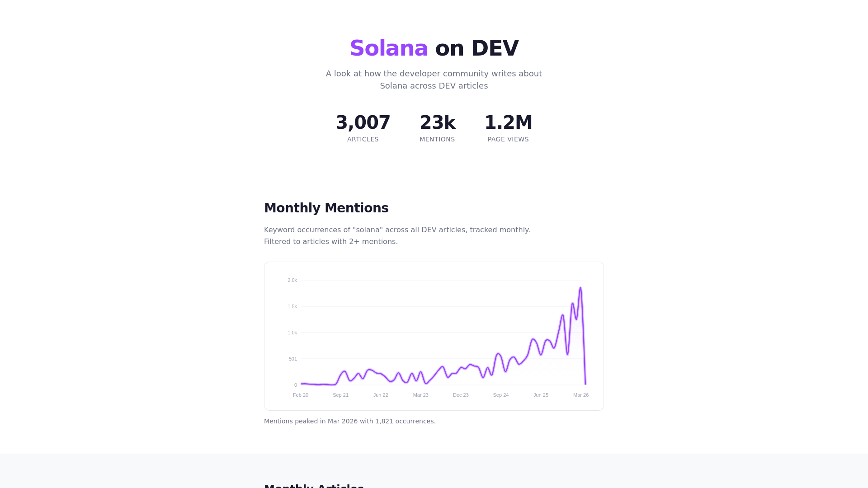Click the "Feb 20" x-axis label
Image resolution: width=868 pixels, height=488 pixels.
pos(301,395)
